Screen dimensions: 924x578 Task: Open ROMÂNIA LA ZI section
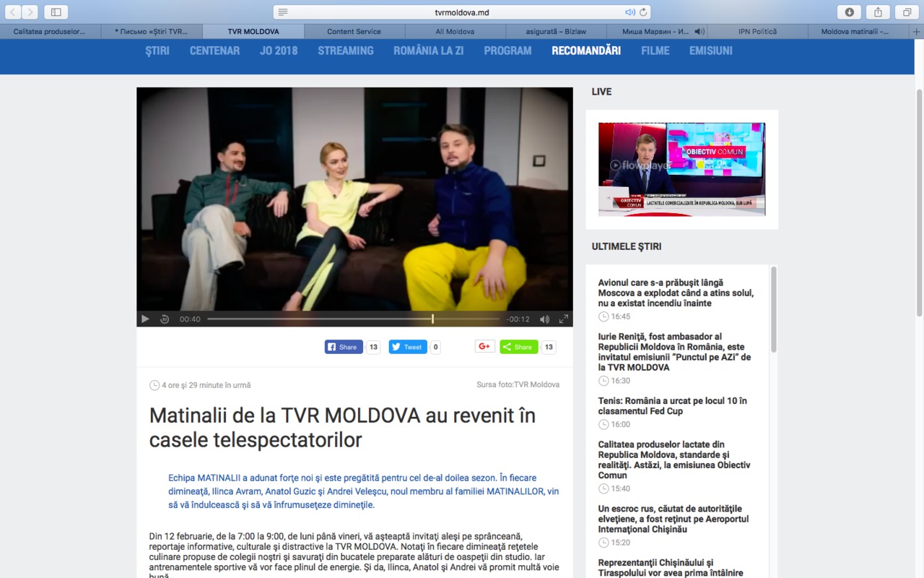pos(429,51)
